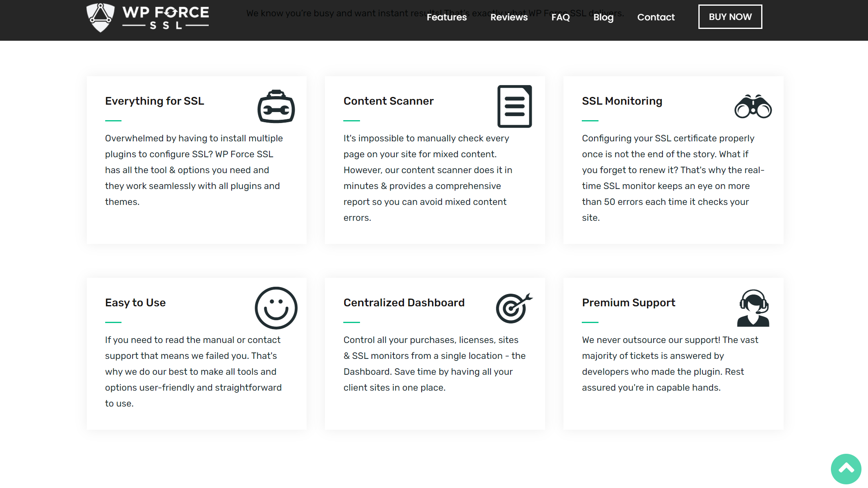The height and width of the screenshot is (488, 868).
Task: Click the toolbox icon for Everything for SSL
Action: pyautogui.click(x=276, y=107)
